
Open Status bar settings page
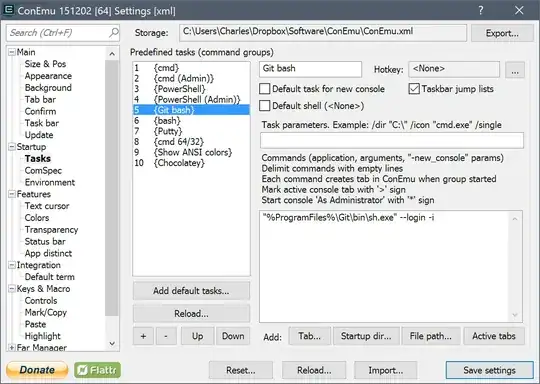pyautogui.click(x=45, y=241)
